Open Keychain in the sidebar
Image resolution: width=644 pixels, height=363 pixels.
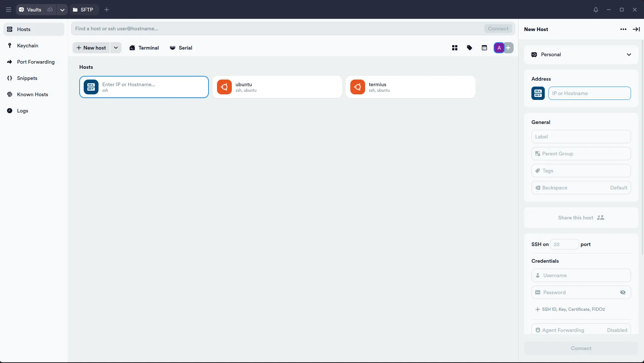34,46
